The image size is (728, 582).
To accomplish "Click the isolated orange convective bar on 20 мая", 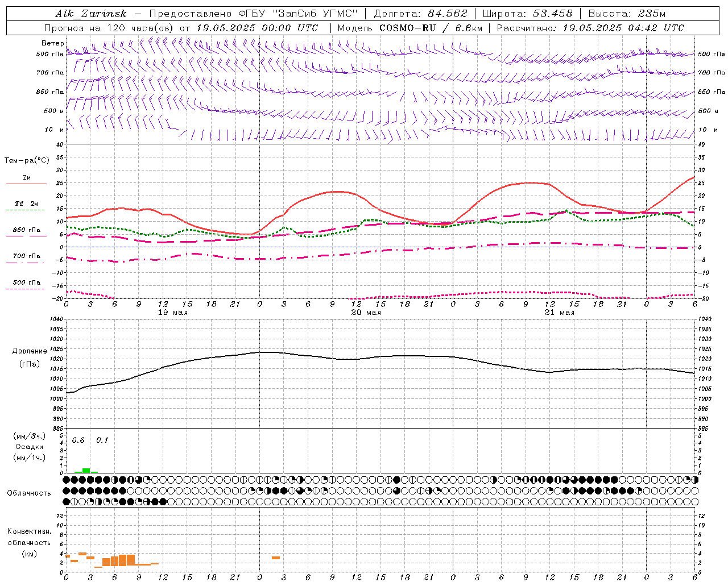I will [276, 558].
